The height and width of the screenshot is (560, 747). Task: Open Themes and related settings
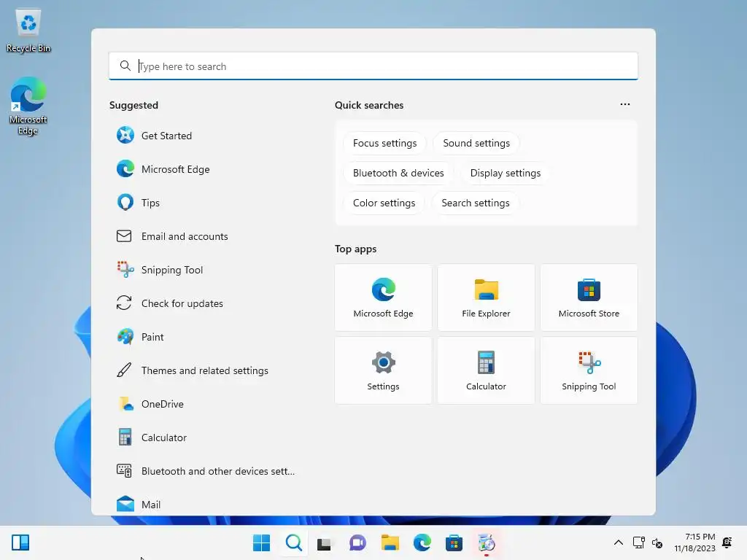pos(207,370)
